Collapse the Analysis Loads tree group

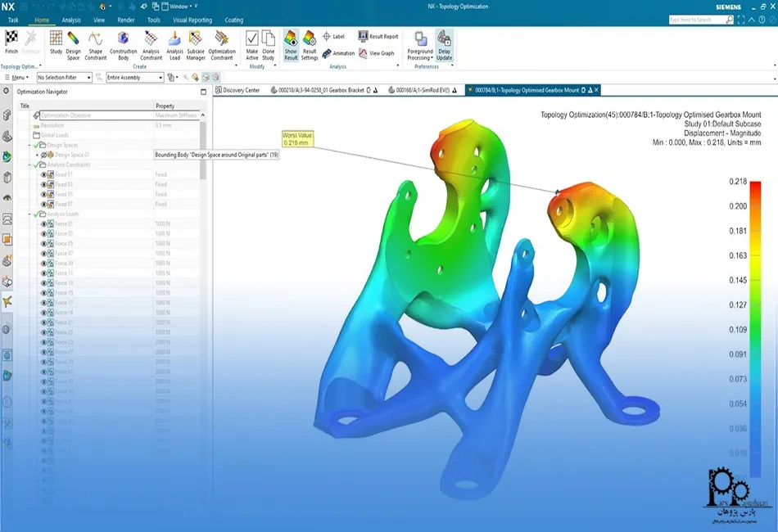tap(29, 214)
